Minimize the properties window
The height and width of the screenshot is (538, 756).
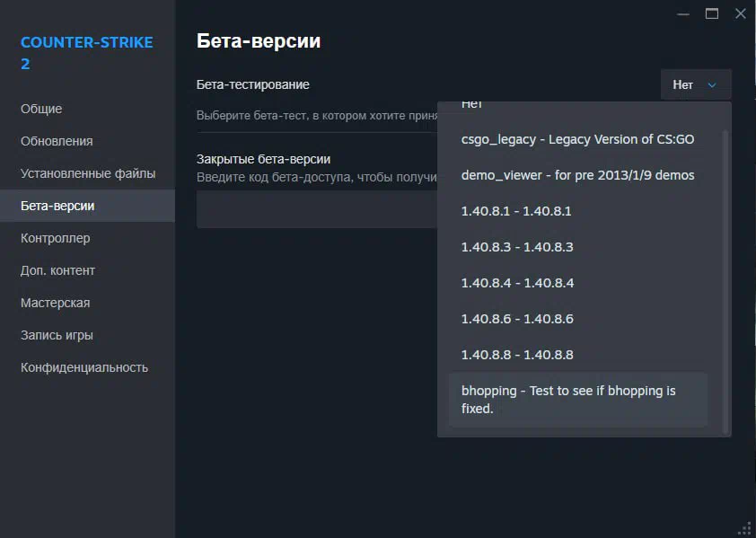coord(682,14)
